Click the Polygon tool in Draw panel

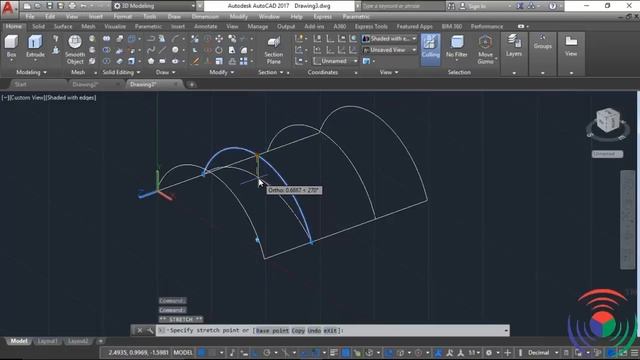(151, 61)
